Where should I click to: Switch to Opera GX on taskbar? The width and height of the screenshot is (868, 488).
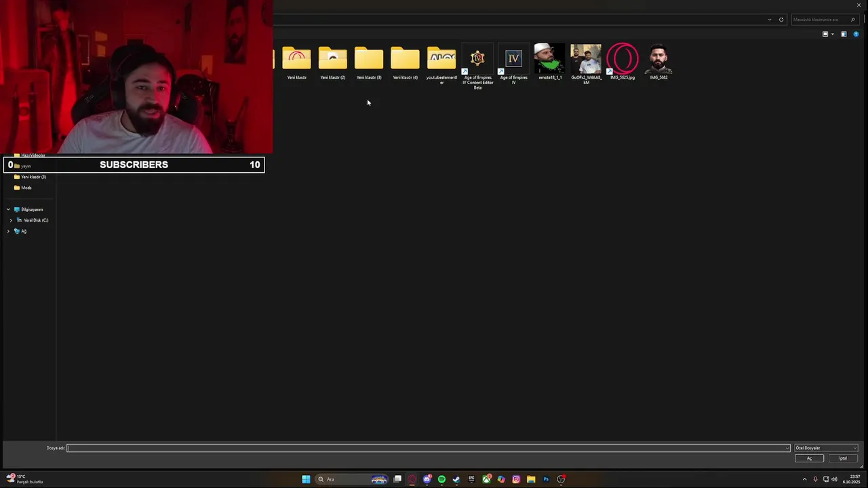pos(412,479)
